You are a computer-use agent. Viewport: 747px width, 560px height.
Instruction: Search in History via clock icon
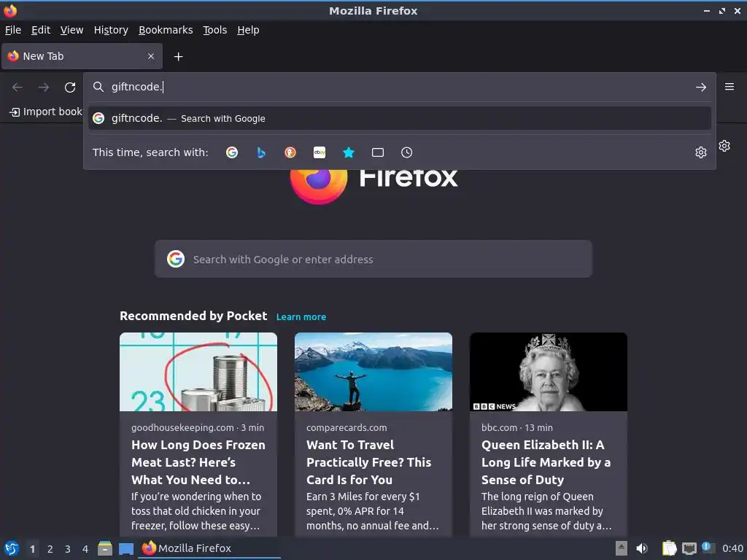[x=407, y=152]
